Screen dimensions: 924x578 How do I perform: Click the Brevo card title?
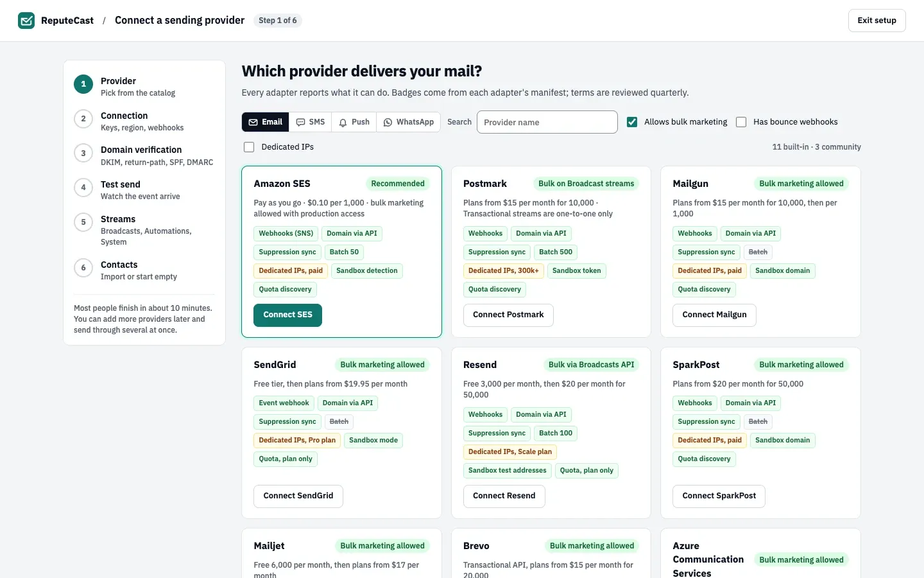click(476, 546)
